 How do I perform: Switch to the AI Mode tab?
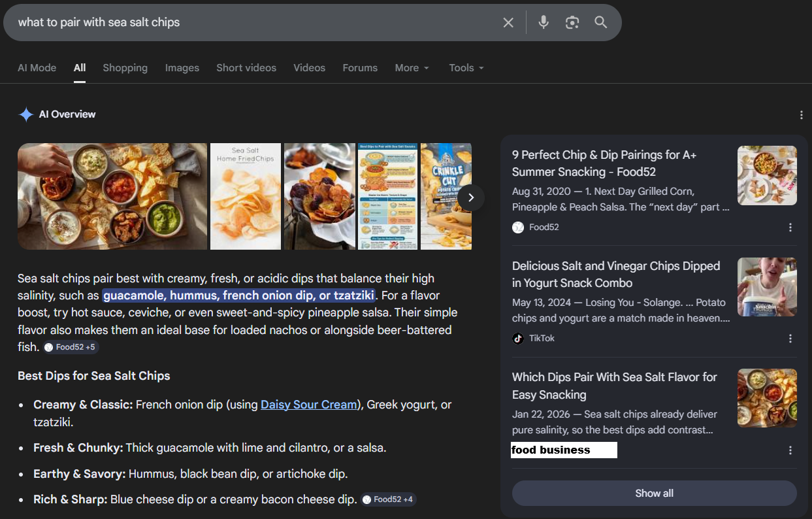[37, 68]
